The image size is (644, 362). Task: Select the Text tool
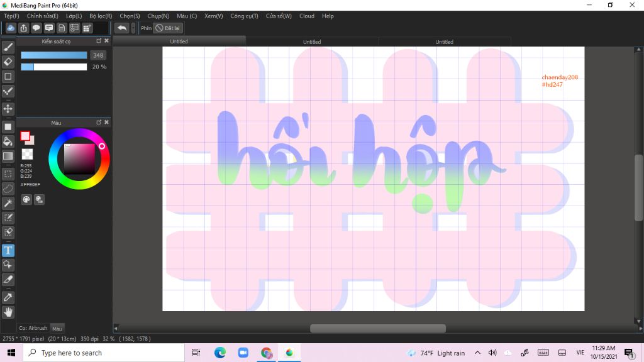(8, 250)
